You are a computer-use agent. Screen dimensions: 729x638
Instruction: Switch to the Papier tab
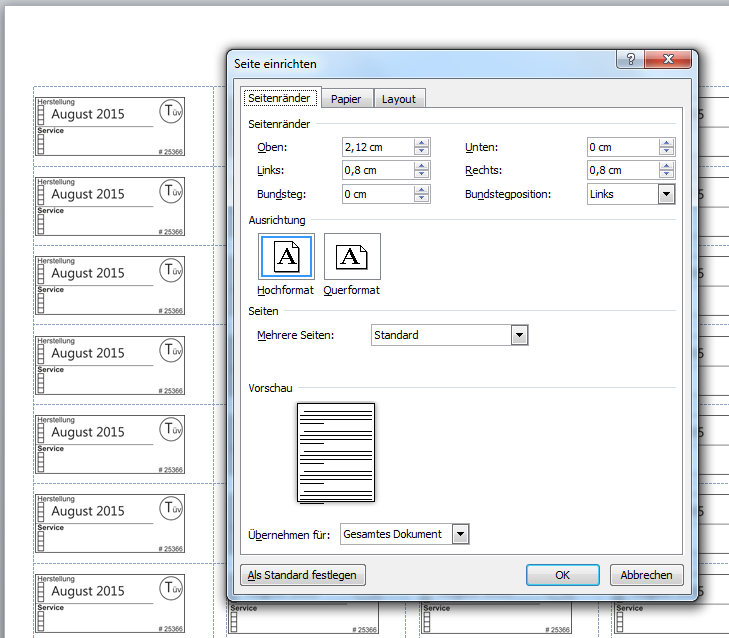(346, 99)
